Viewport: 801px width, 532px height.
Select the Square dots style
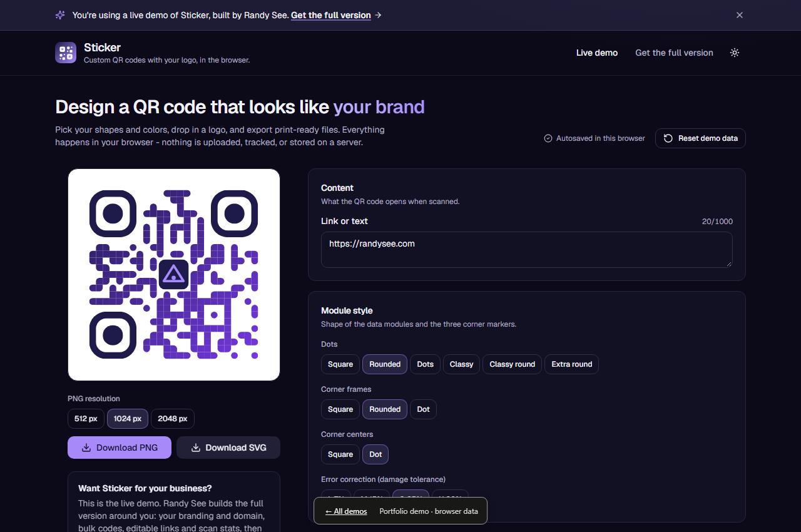click(x=340, y=364)
